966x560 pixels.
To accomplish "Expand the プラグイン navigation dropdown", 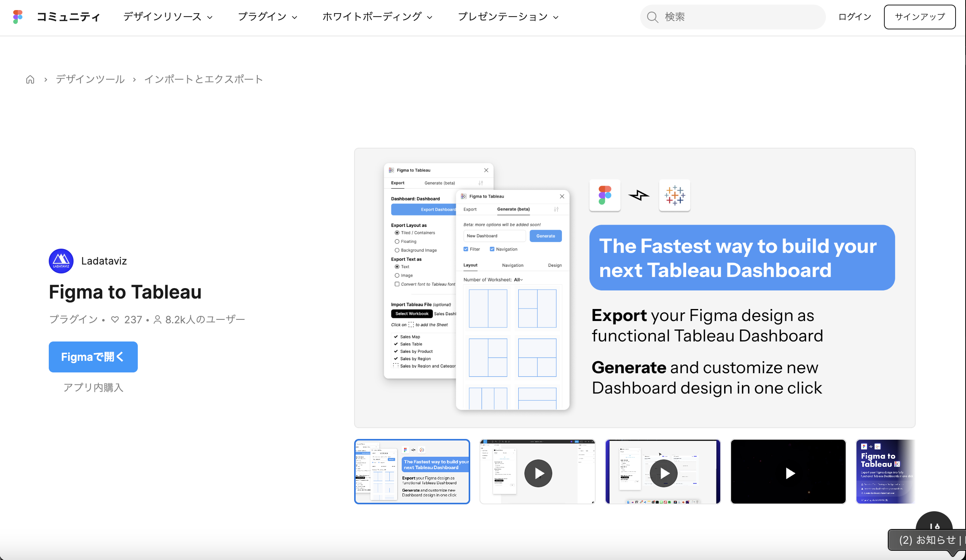I will (x=267, y=17).
